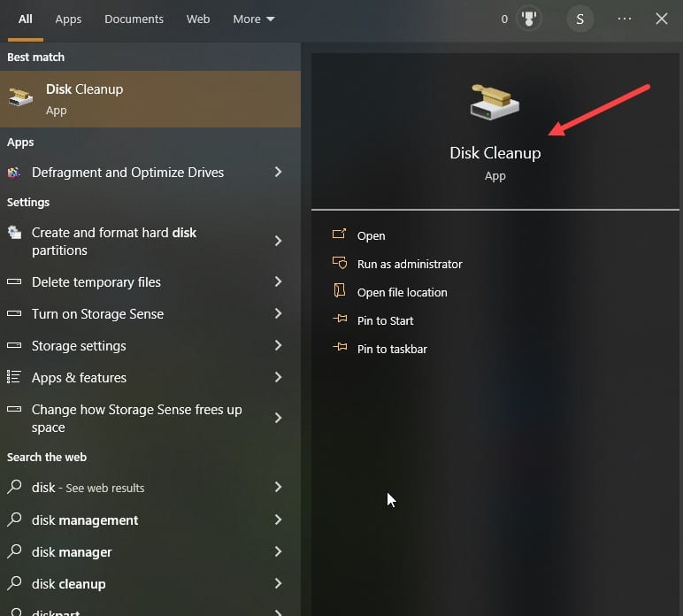Click the Change how Storage Sense icon
The image size is (683, 616).
click(x=14, y=409)
